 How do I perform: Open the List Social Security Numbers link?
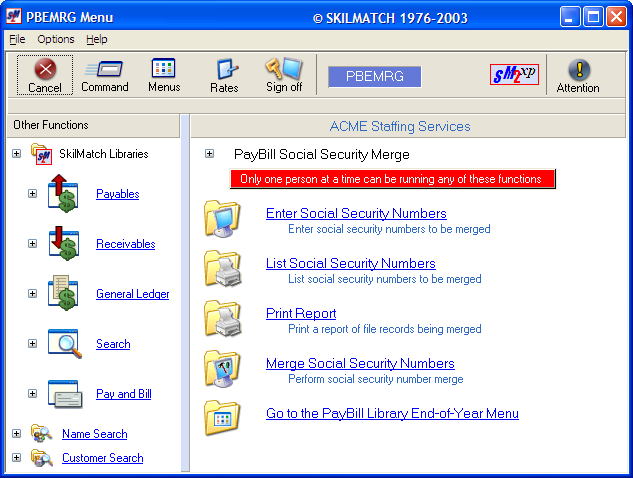click(x=350, y=263)
